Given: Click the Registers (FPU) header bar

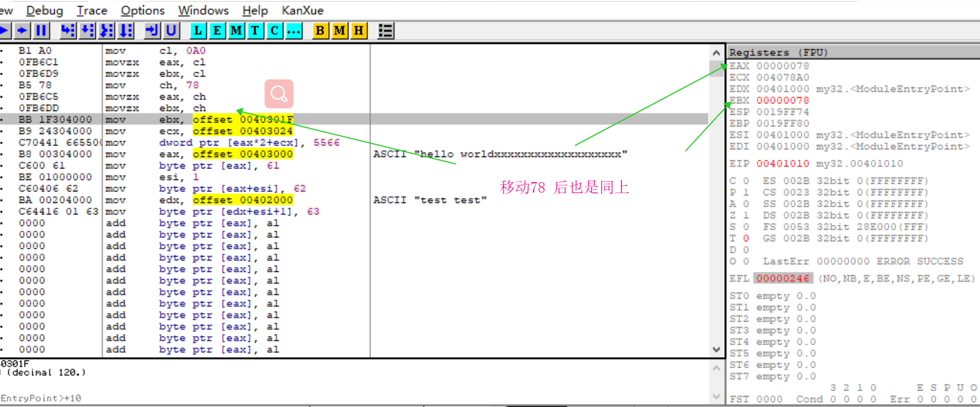Looking at the screenshot, I should pyautogui.click(x=853, y=53).
